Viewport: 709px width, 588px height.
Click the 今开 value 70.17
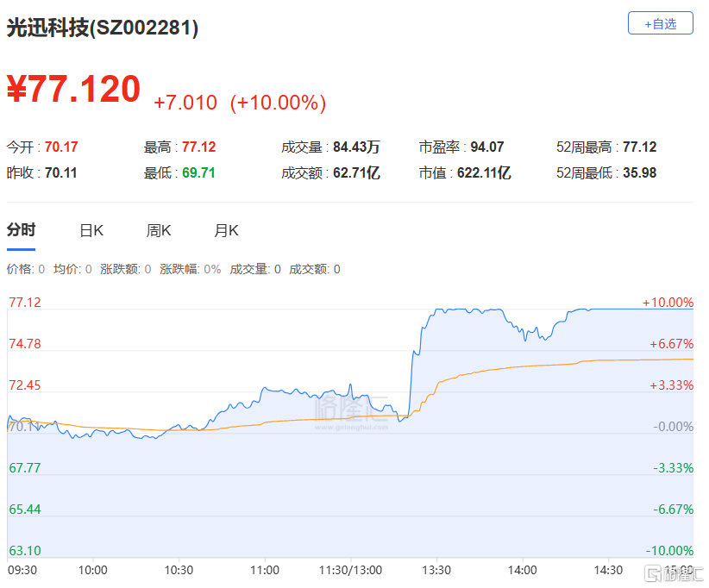tap(61, 147)
